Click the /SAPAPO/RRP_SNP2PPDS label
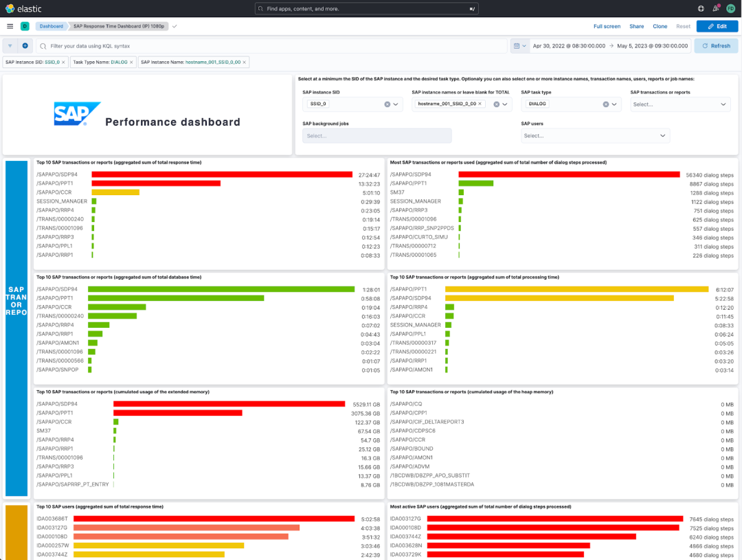The image size is (742, 560). [422, 228]
